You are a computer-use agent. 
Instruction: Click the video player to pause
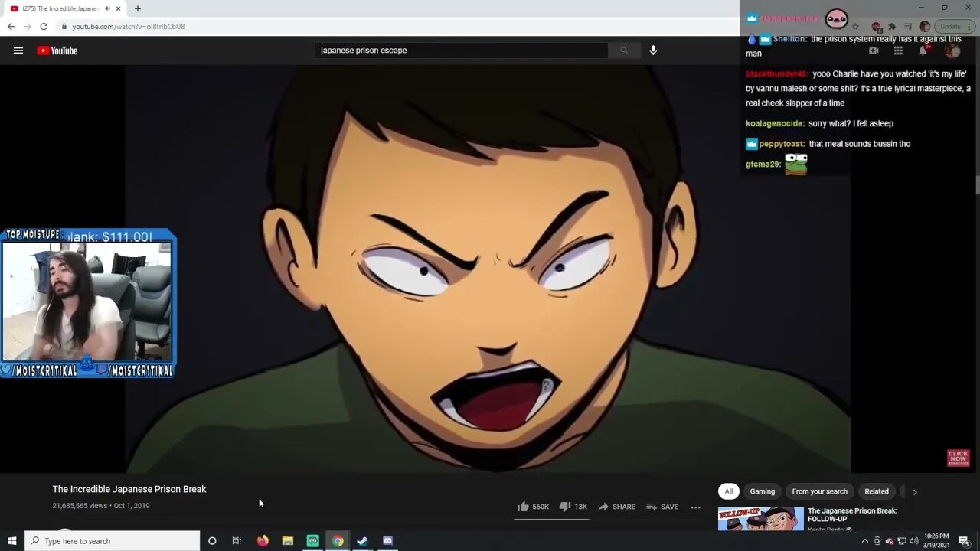tap(488, 268)
